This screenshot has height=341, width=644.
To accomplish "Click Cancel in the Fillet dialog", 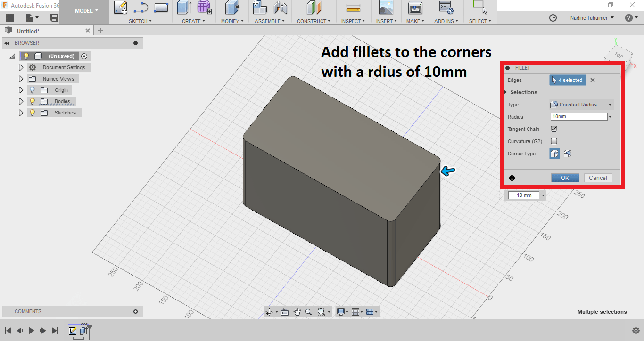I will [x=598, y=178].
